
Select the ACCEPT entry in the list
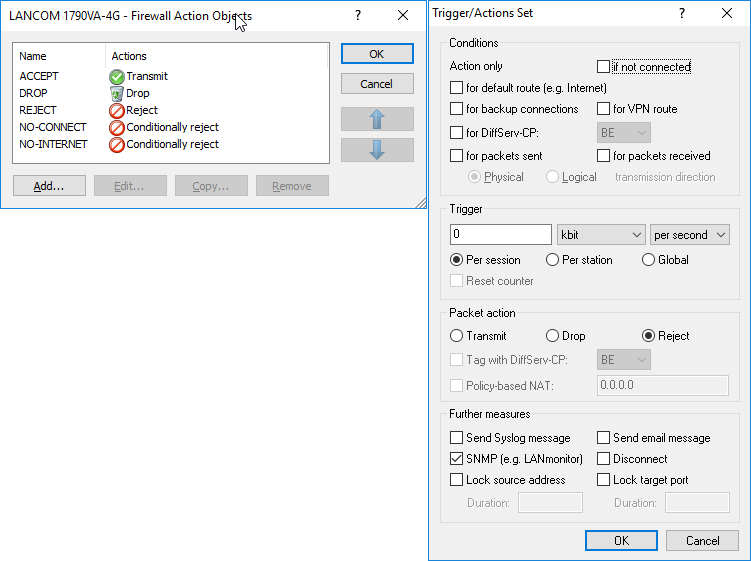[39, 76]
